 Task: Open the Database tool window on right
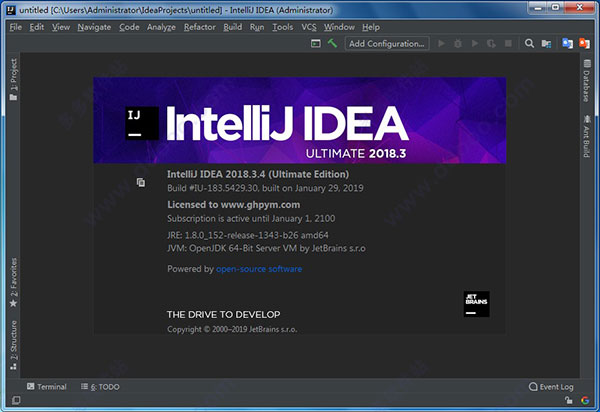point(587,81)
